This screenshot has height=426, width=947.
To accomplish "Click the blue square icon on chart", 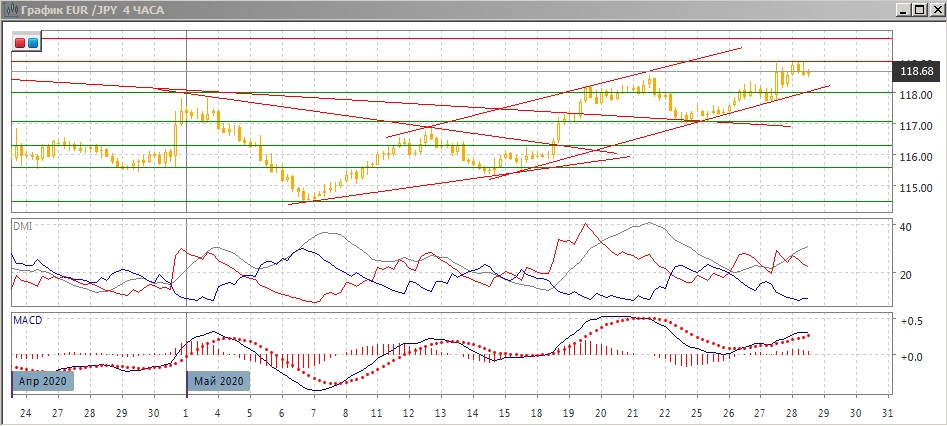I will tap(32, 43).
